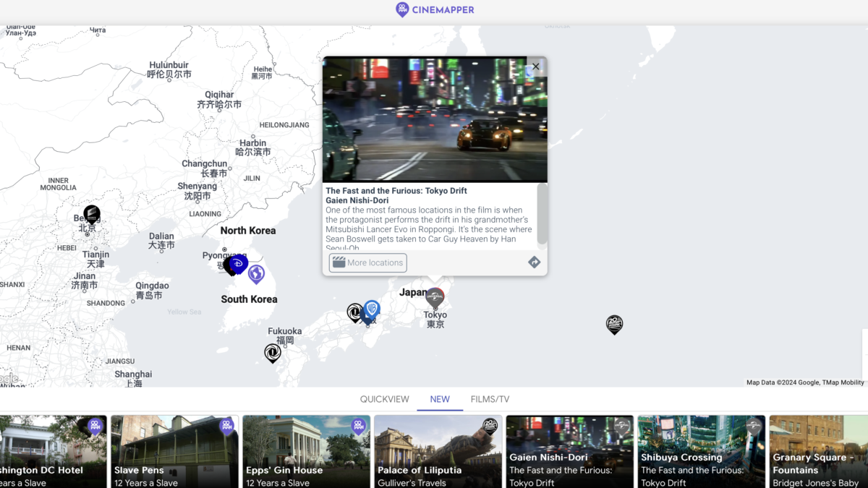Select the Palace of Liliputia card
Image resolution: width=868 pixels, height=488 pixels.
tap(438, 452)
